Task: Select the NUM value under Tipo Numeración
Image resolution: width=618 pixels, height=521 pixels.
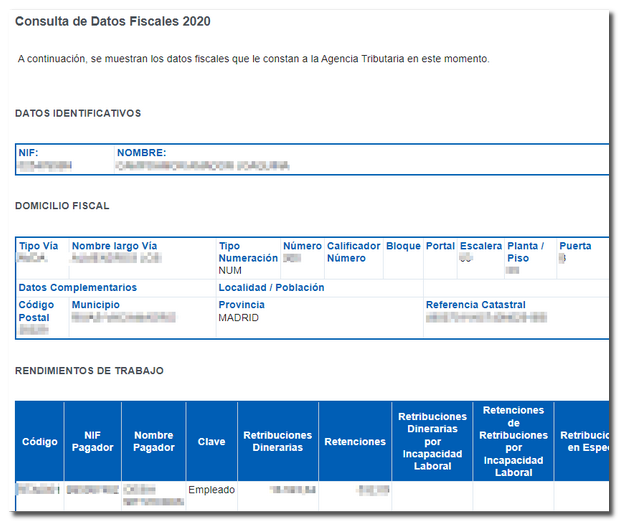Action: point(230,271)
